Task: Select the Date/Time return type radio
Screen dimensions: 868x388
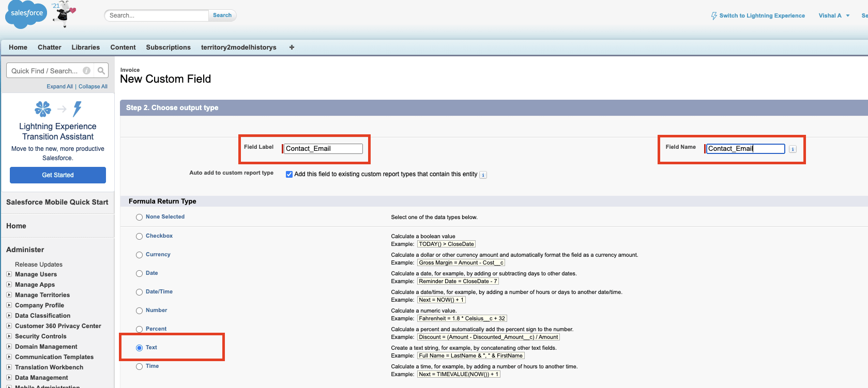Action: click(x=139, y=292)
